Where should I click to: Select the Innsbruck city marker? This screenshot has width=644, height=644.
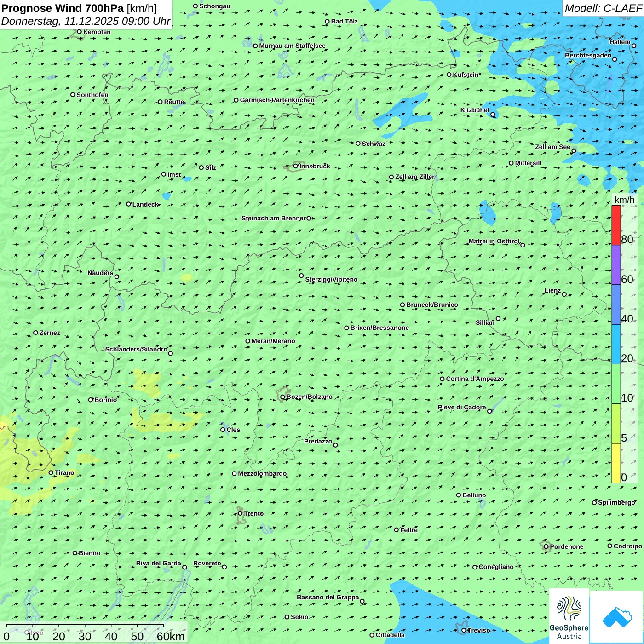(296, 166)
